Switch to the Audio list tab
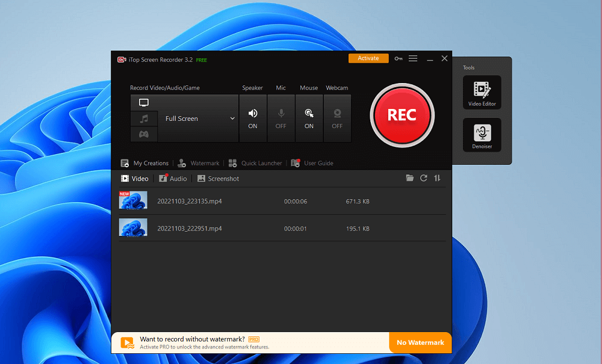602x364 pixels. [x=173, y=179]
